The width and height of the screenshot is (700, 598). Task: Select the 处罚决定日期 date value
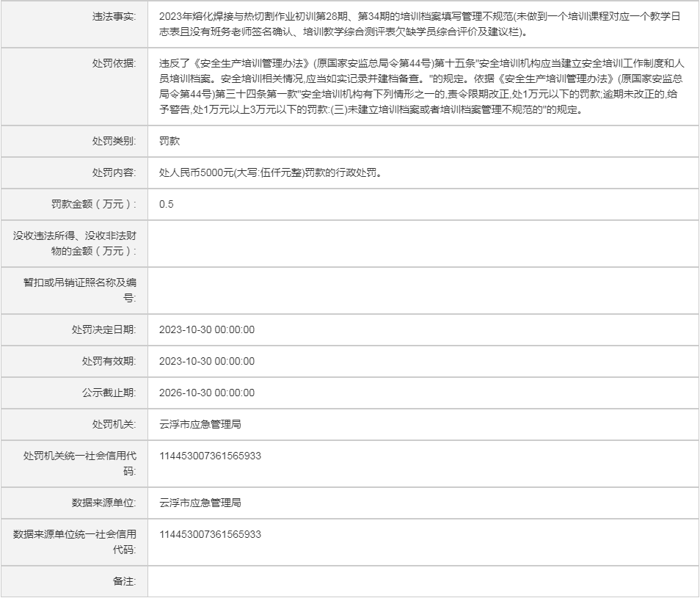coord(207,330)
